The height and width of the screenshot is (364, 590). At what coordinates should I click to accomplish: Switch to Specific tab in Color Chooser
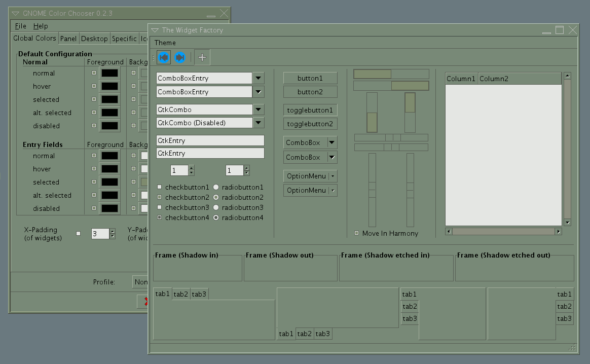[124, 39]
